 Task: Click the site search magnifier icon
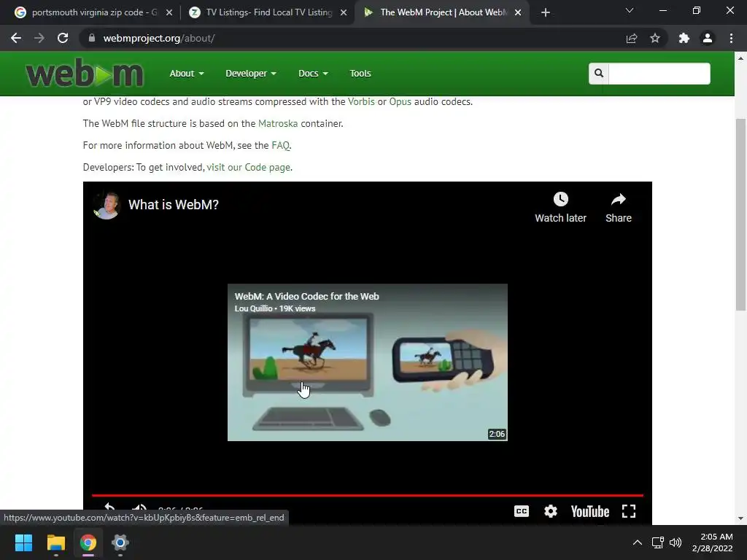click(599, 74)
